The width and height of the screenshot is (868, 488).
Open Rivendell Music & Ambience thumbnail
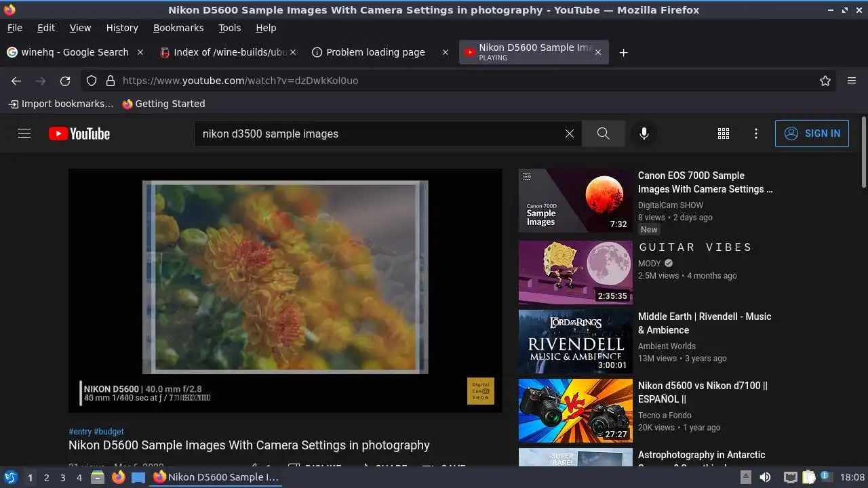576,342
